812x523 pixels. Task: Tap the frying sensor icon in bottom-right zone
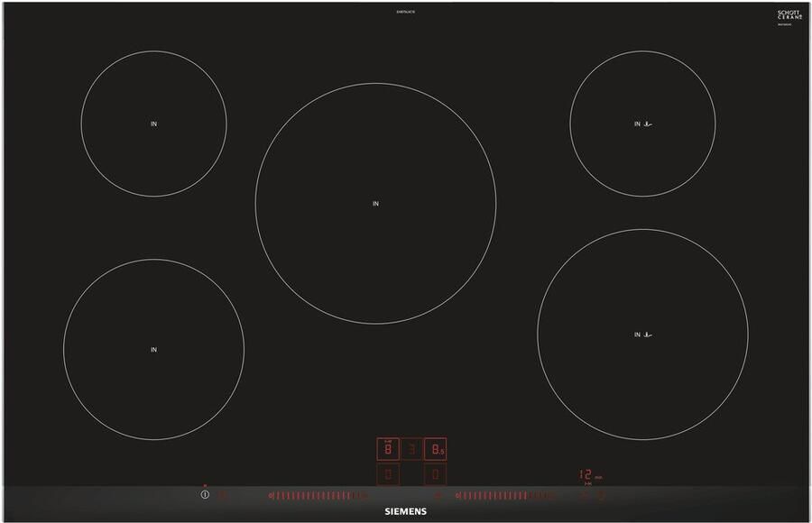pyautogui.click(x=647, y=335)
